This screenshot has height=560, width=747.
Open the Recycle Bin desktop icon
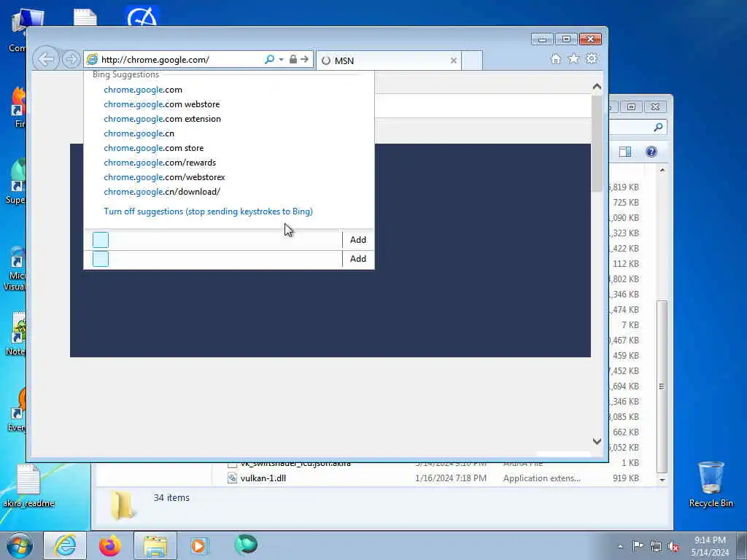click(711, 485)
